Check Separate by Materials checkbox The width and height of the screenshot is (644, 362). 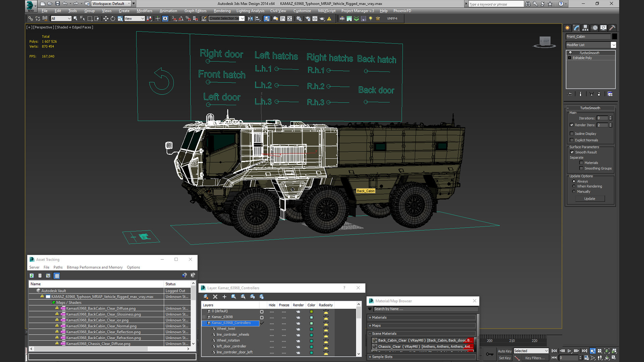[x=581, y=163]
